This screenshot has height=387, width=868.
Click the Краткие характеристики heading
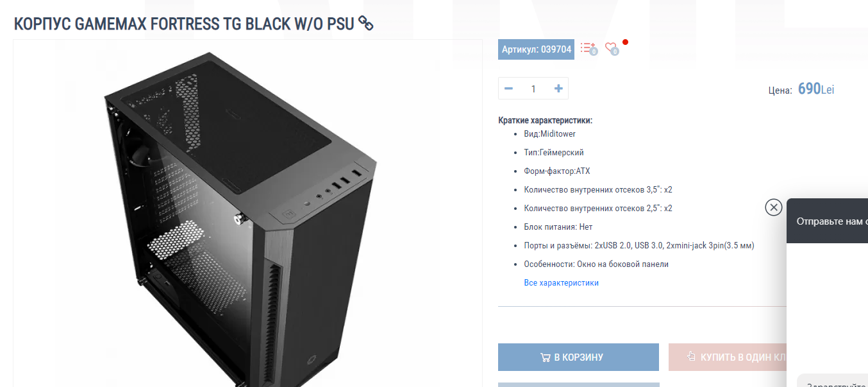pos(545,120)
